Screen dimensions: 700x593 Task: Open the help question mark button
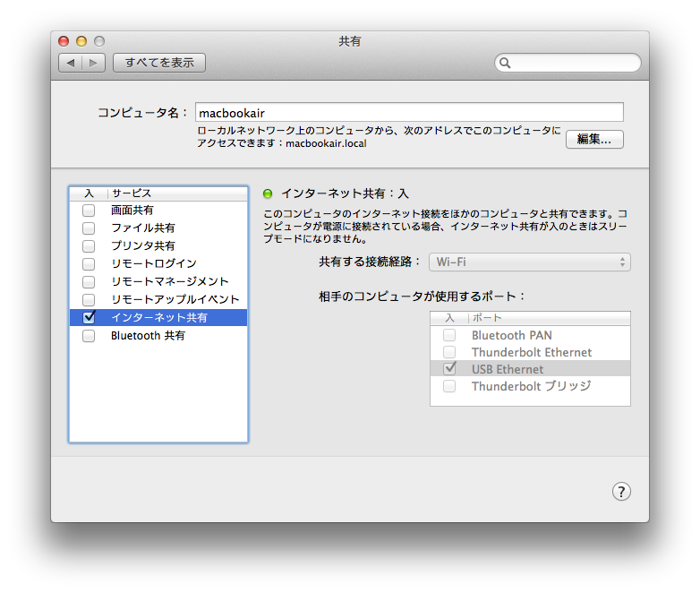click(621, 492)
